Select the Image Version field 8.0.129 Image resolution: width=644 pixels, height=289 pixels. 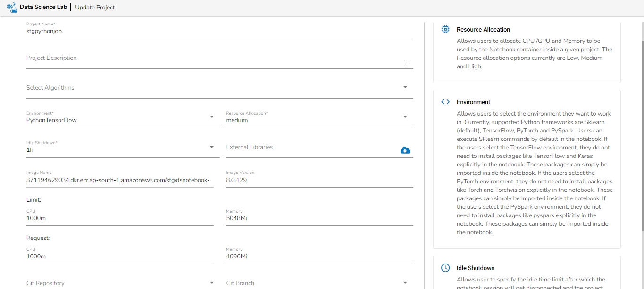coord(319,180)
